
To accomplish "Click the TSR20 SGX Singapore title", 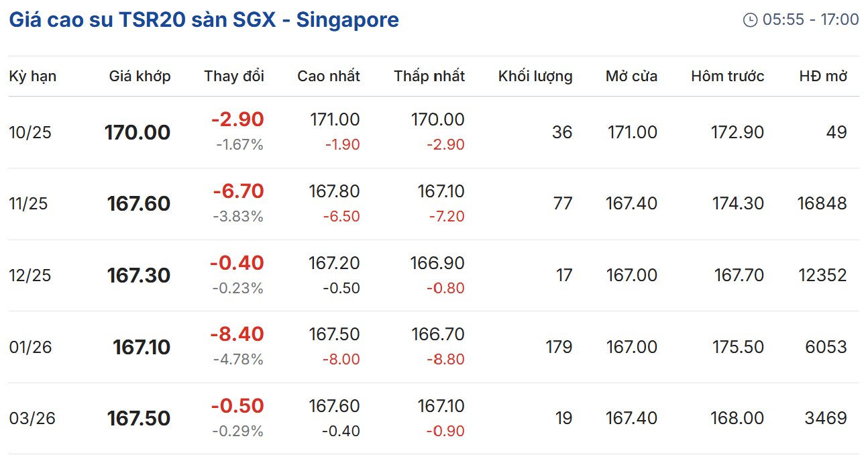I will [204, 20].
